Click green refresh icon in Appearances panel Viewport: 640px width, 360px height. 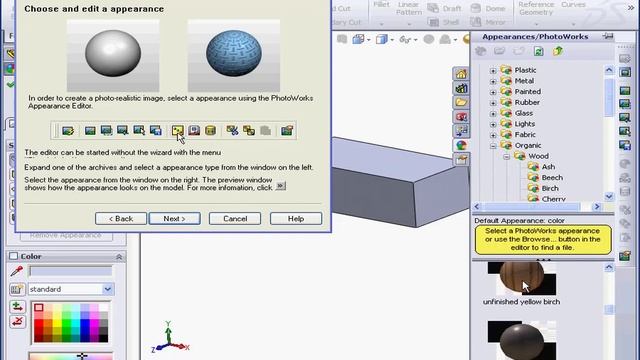[x=538, y=51]
